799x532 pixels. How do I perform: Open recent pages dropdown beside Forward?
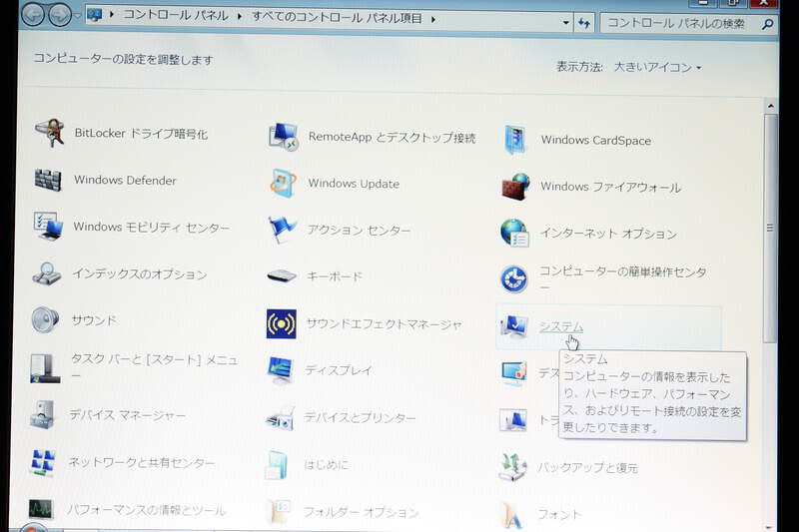(x=77, y=15)
